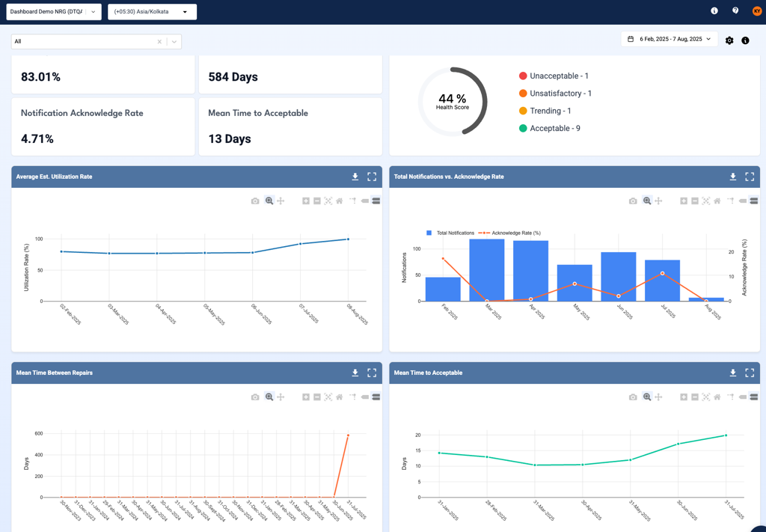Zoom out on the Mean Time Between Repairs chart
Viewport: 766px width, 532px height.
pyautogui.click(x=317, y=397)
